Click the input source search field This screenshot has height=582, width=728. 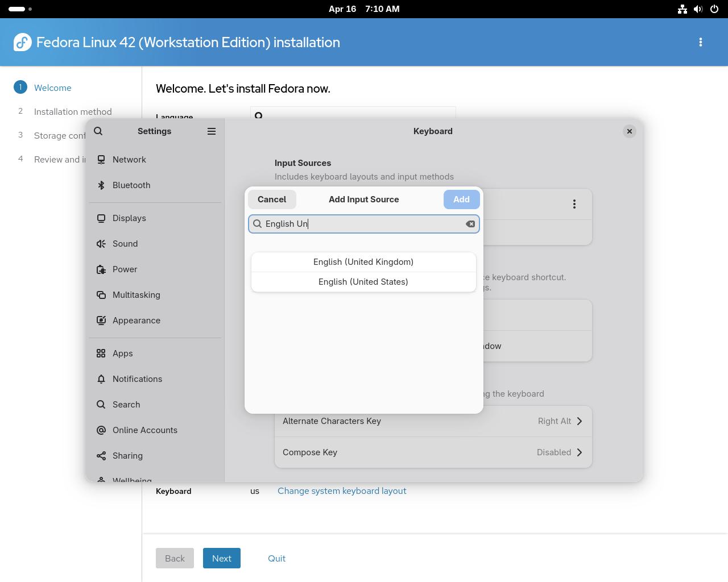tap(364, 224)
